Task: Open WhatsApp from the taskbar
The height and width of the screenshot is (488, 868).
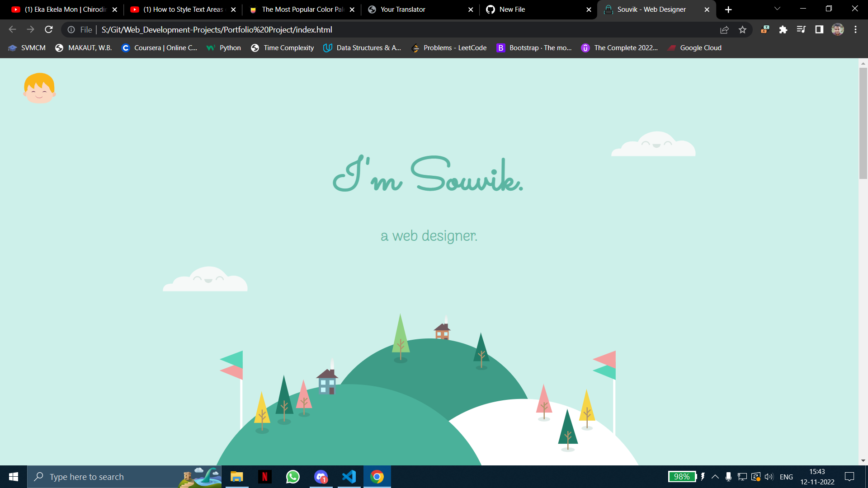Action: coord(292,477)
